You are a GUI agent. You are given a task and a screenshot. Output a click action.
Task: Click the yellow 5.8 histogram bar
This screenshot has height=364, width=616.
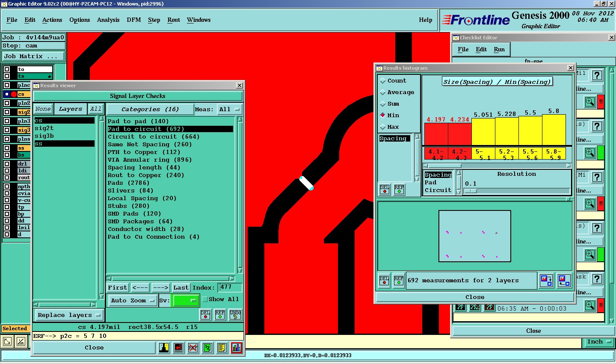(554, 130)
